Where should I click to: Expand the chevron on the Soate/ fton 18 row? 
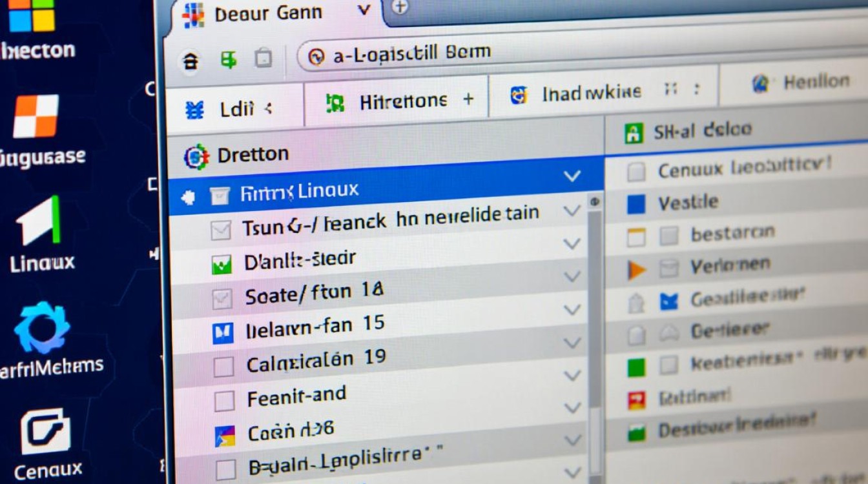[x=572, y=277]
